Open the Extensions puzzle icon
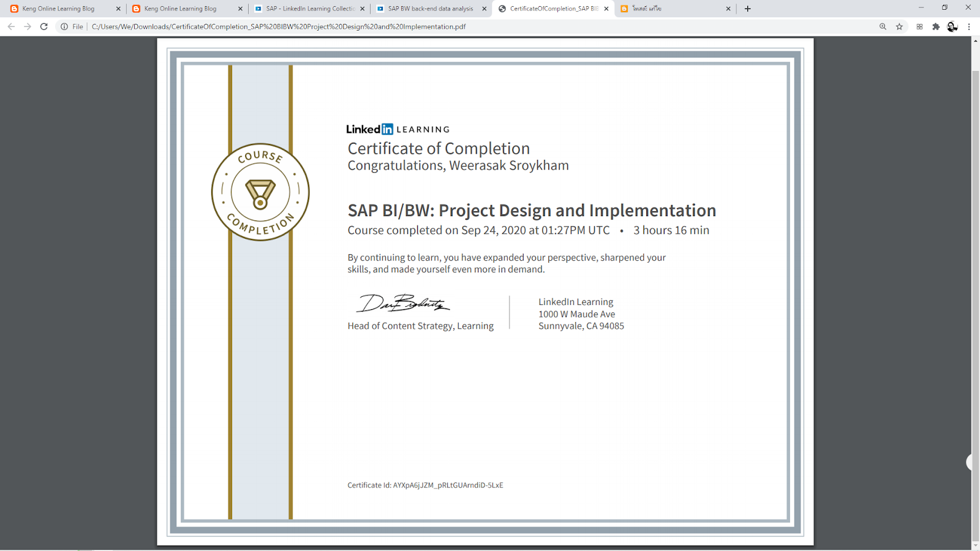The height and width of the screenshot is (551, 980). [936, 26]
